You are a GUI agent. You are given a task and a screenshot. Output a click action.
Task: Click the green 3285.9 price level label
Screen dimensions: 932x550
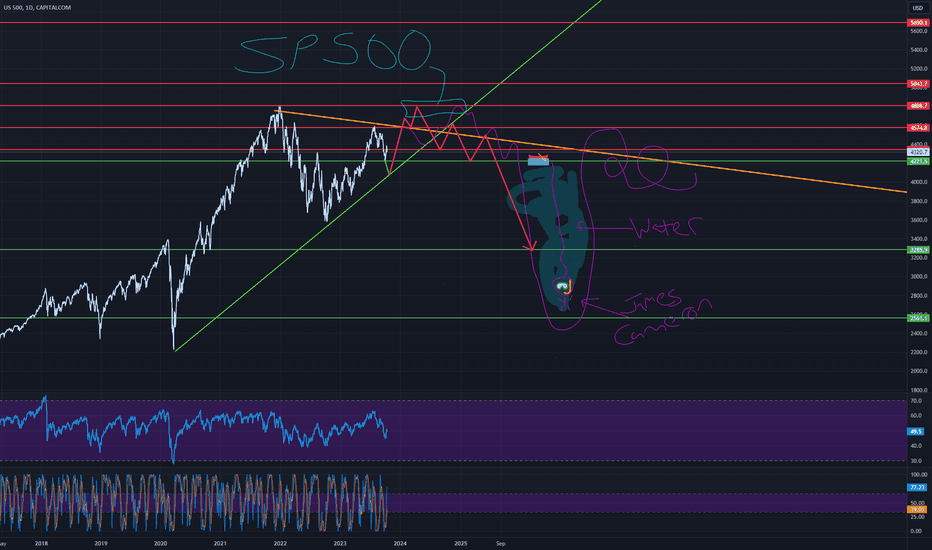918,250
